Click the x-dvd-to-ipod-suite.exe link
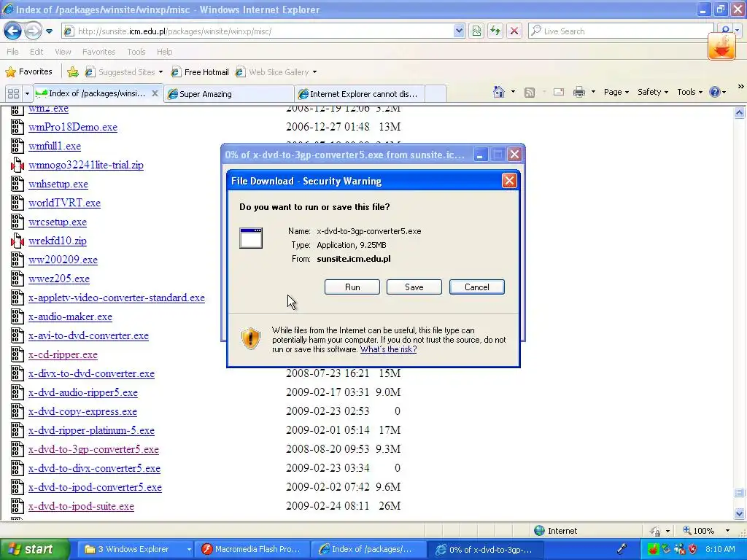The width and height of the screenshot is (747, 560). click(81, 506)
